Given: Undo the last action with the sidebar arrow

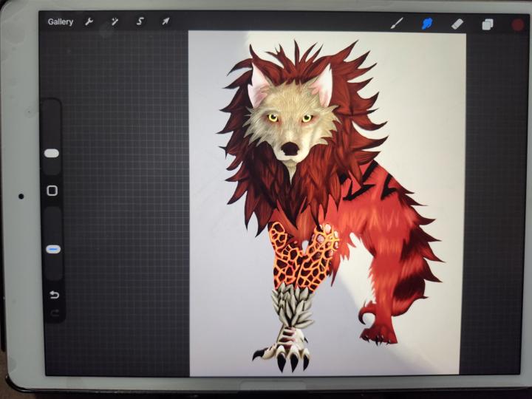Looking at the screenshot, I should (52, 295).
